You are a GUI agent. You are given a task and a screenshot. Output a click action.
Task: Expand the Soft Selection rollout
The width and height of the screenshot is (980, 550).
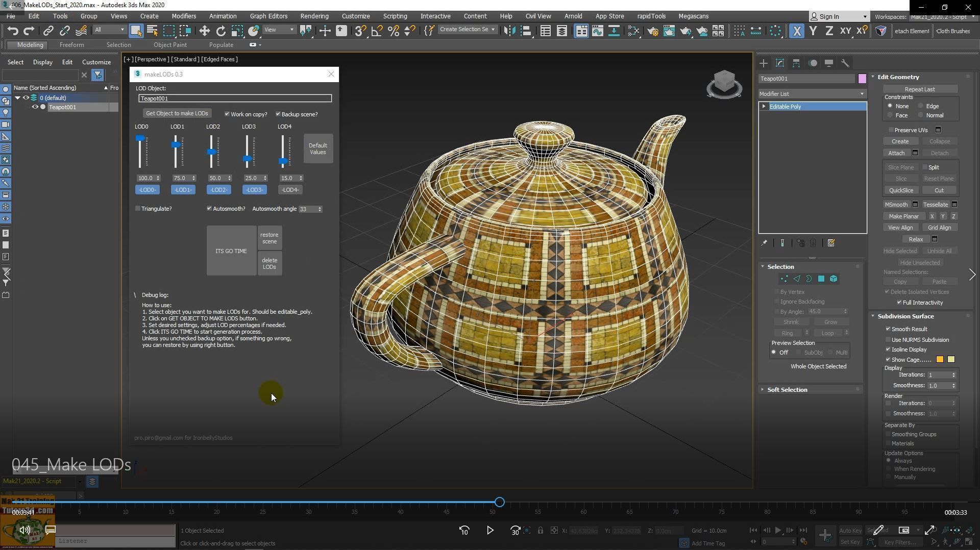[x=787, y=390]
